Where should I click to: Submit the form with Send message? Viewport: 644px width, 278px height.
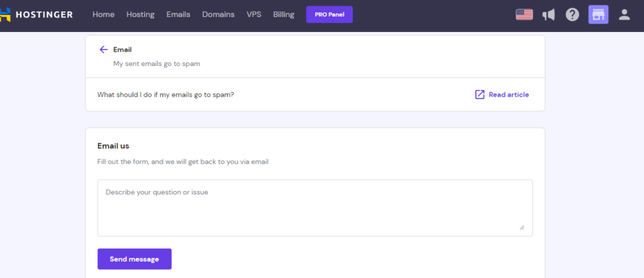[134, 259]
